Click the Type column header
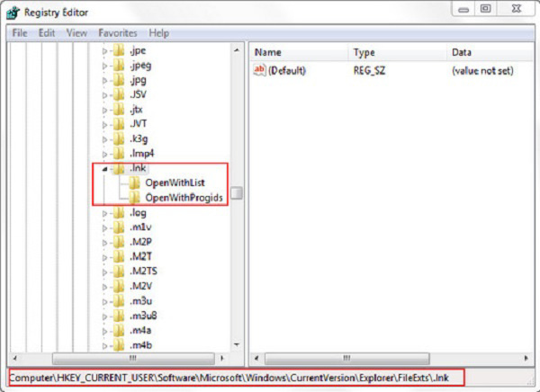540x392 pixels. [396, 52]
